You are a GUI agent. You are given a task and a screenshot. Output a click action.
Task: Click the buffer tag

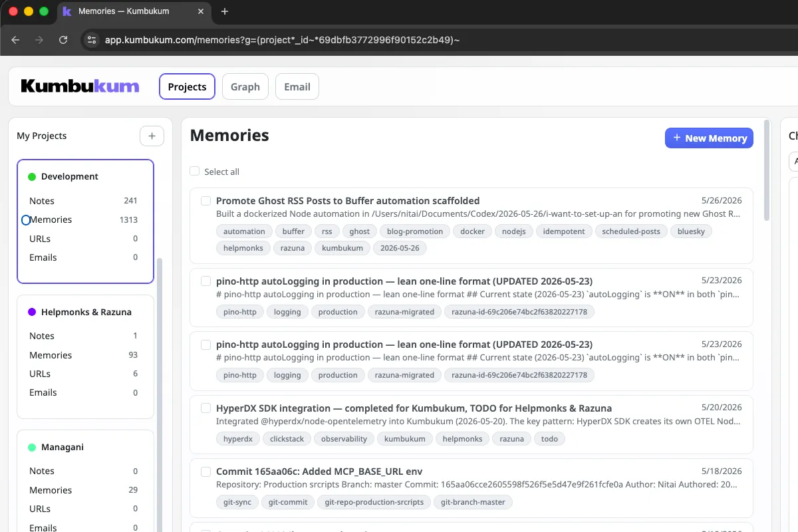click(x=293, y=231)
